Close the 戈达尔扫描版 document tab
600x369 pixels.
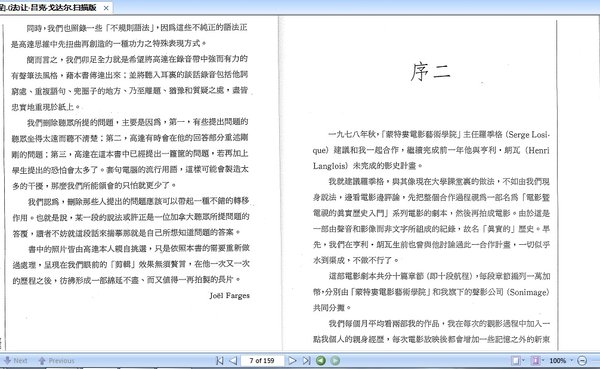point(106,8)
